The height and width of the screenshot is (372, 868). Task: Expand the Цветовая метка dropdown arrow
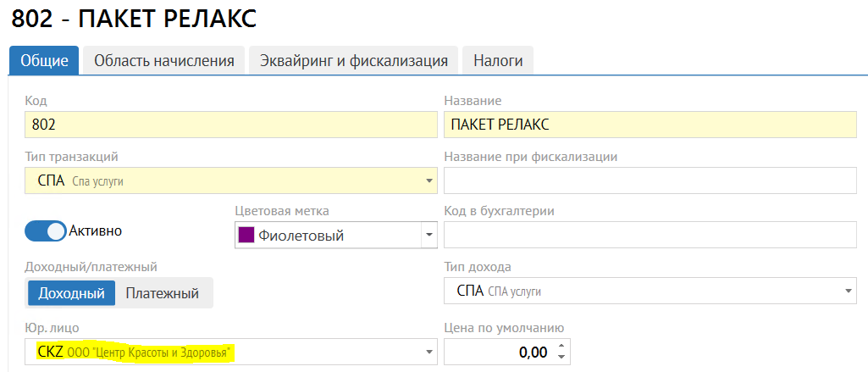tap(428, 235)
